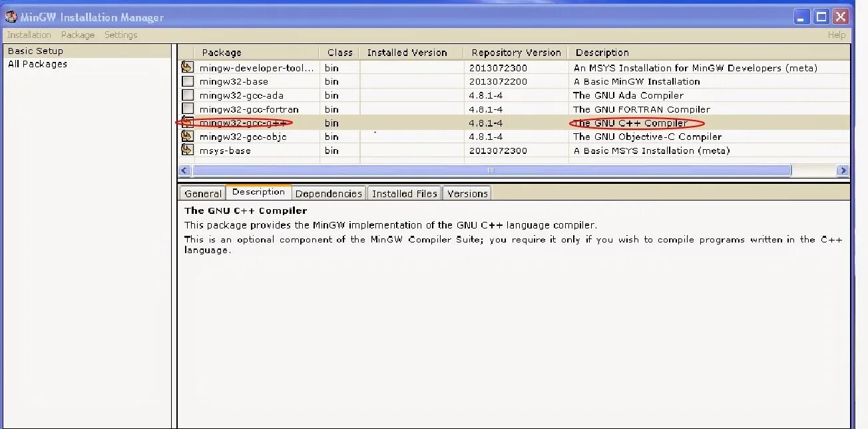This screenshot has width=868, height=429.
Task: Select the Description tab
Action: pos(258,192)
